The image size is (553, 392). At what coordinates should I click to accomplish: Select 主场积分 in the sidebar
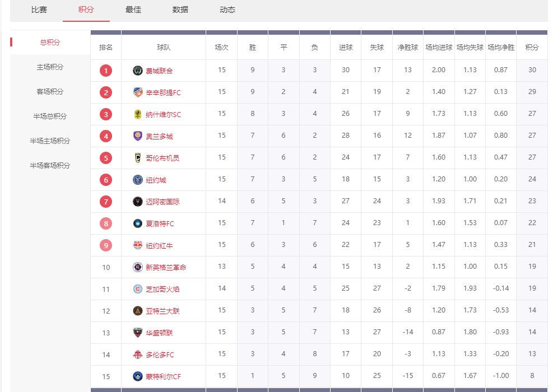click(50, 67)
